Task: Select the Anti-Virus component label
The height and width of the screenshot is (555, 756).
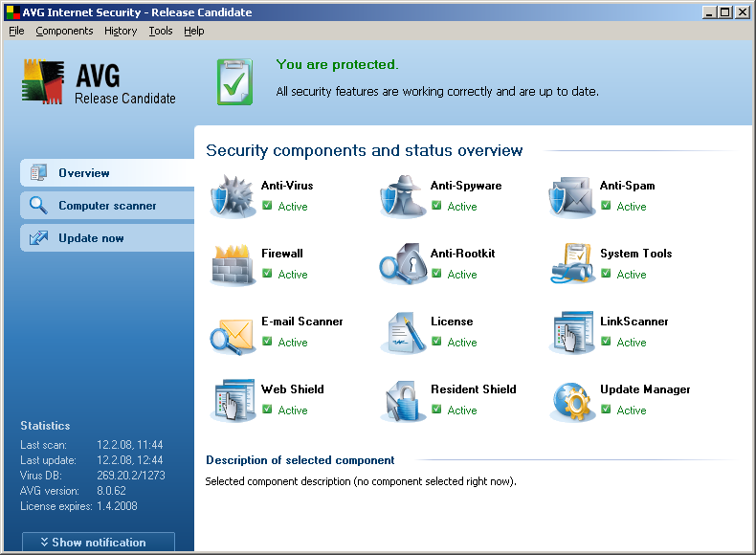Action: tap(287, 186)
